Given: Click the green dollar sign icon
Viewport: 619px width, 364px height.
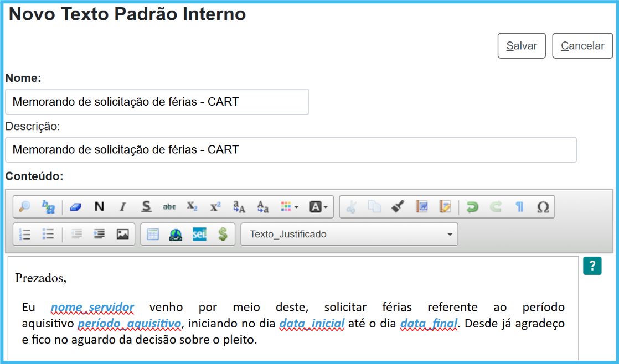Looking at the screenshot, I should [223, 234].
